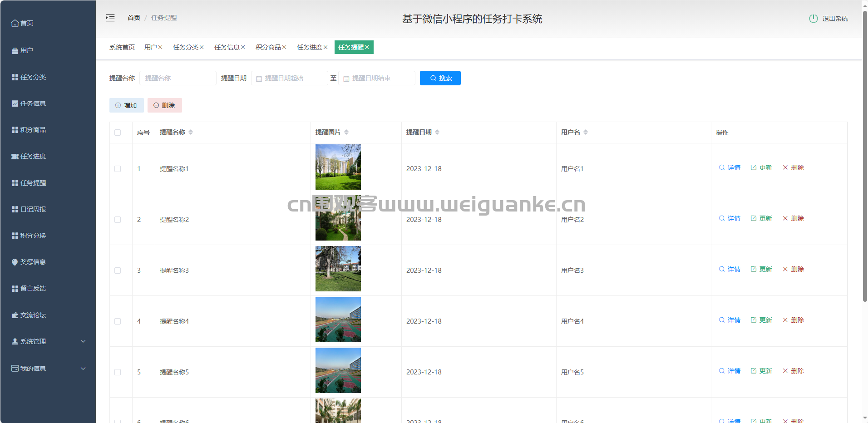Toggle the select-all checkbox in table header
This screenshot has width=868, height=423.
point(118,133)
